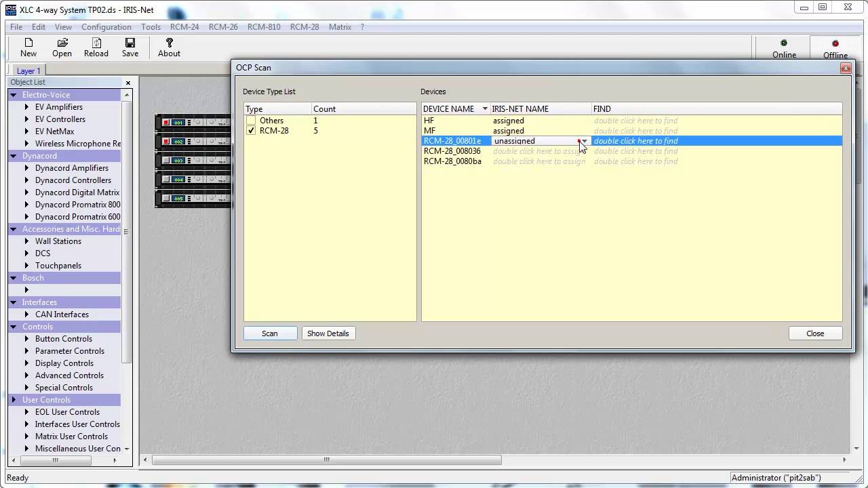
Task: Select amplifier device 002 in workspace
Action: [193, 142]
